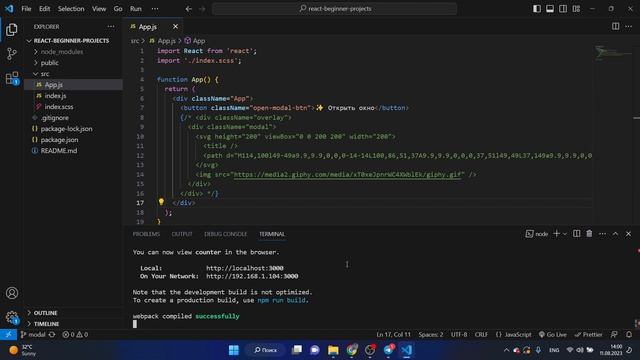Maximize the panel size

[x=616, y=233]
